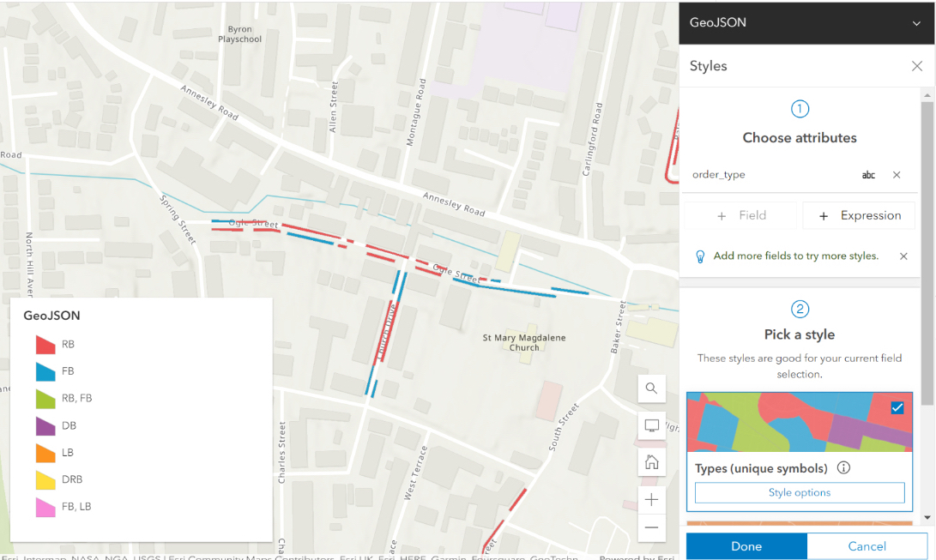Click Done to apply the style
Screen dimensions: 936x560
click(746, 545)
